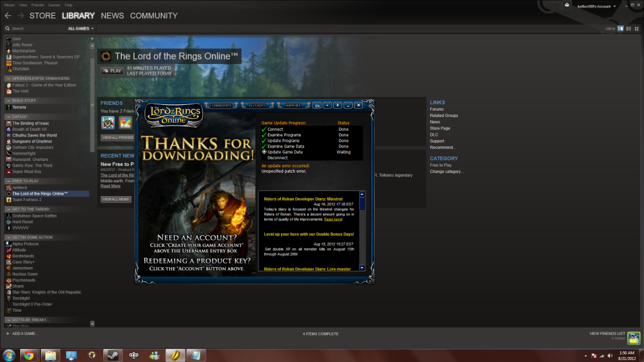Viewport: 644px width, 362px height.
Task: Click the launcher news scroll-up arrow
Action: (x=362, y=194)
